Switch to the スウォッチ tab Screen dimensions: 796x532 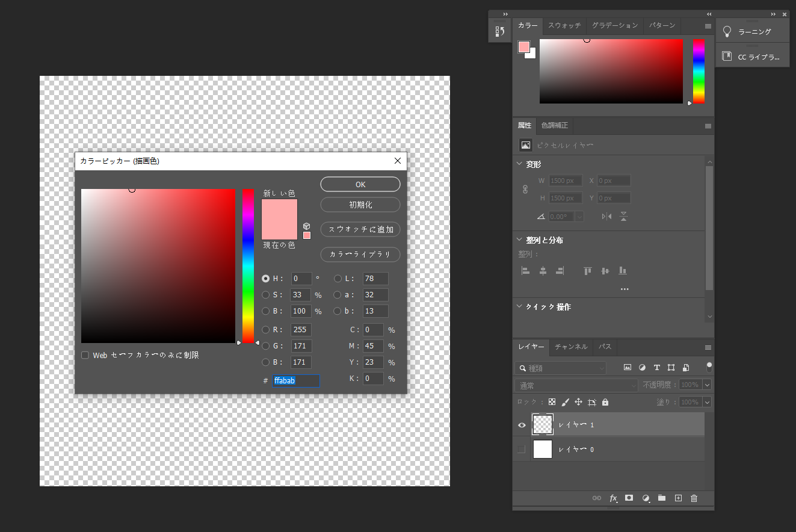click(564, 26)
